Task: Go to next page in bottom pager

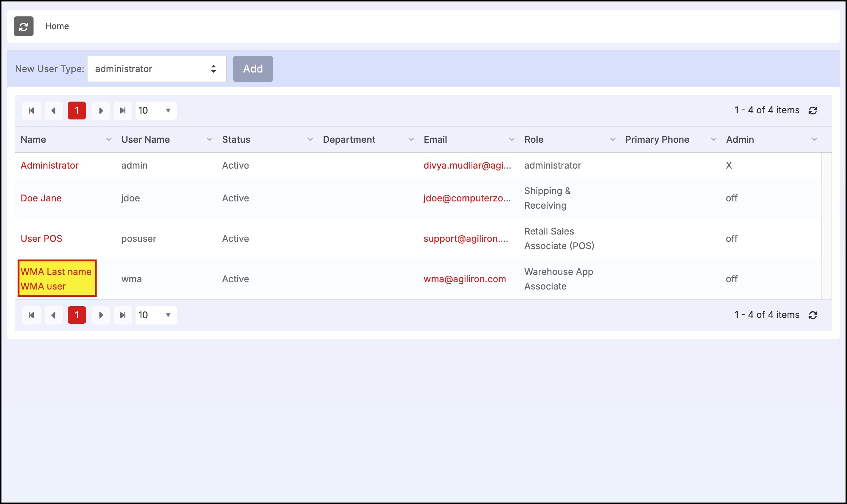Action: pos(101,315)
